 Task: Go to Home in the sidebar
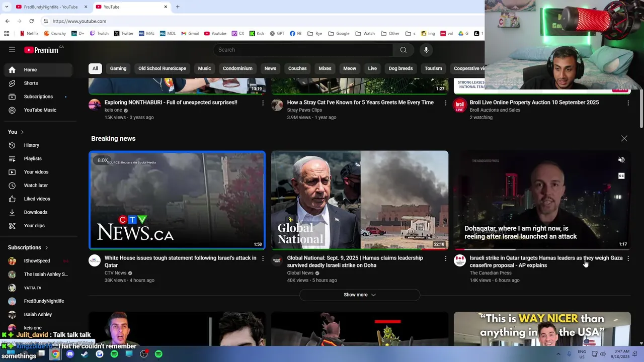pyautogui.click(x=38, y=70)
